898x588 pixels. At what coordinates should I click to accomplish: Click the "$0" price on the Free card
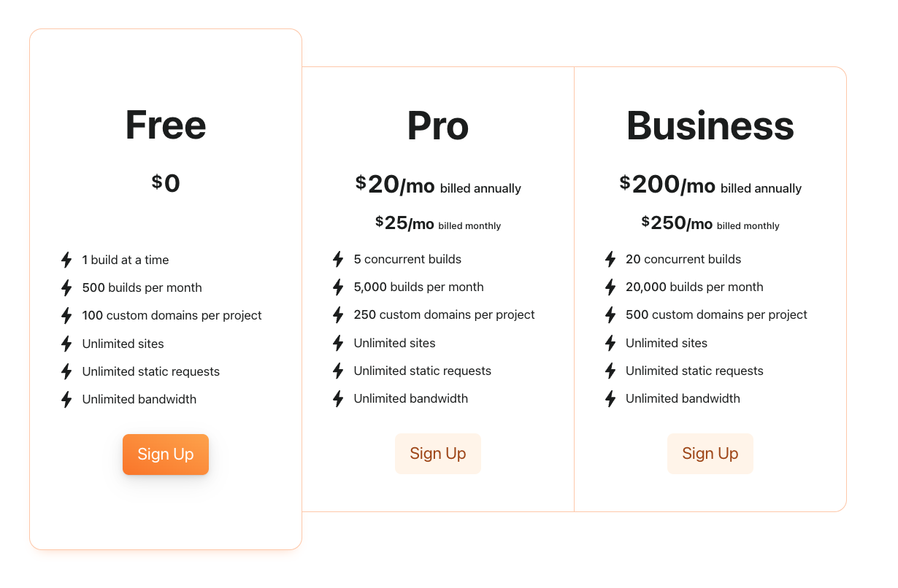166,183
